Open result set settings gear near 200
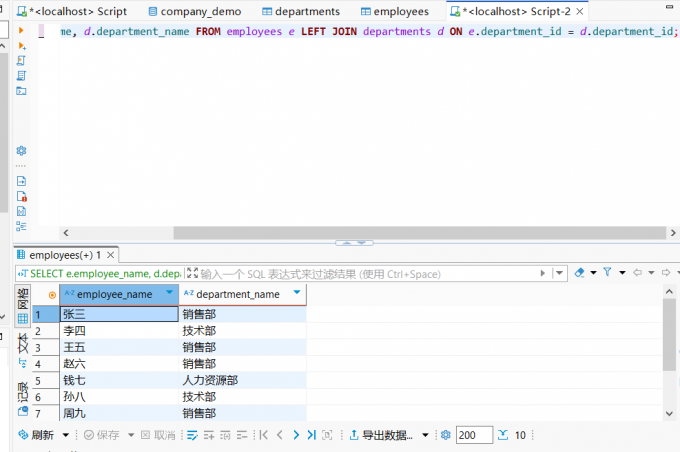The width and height of the screenshot is (680, 452). (x=445, y=435)
